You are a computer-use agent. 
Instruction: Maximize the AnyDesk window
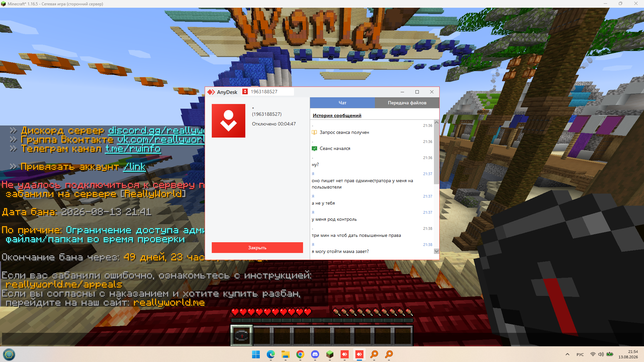(417, 92)
